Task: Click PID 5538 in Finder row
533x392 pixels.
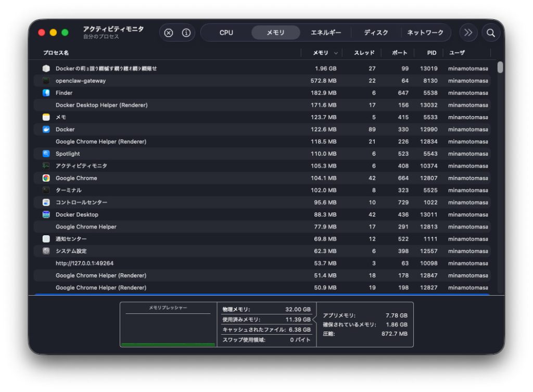Action: 430,93
